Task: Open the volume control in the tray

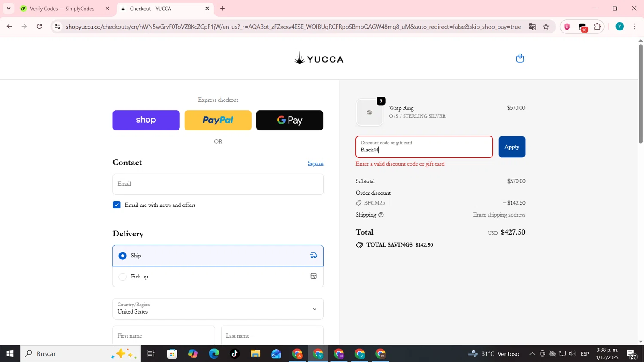Action: [573, 354]
